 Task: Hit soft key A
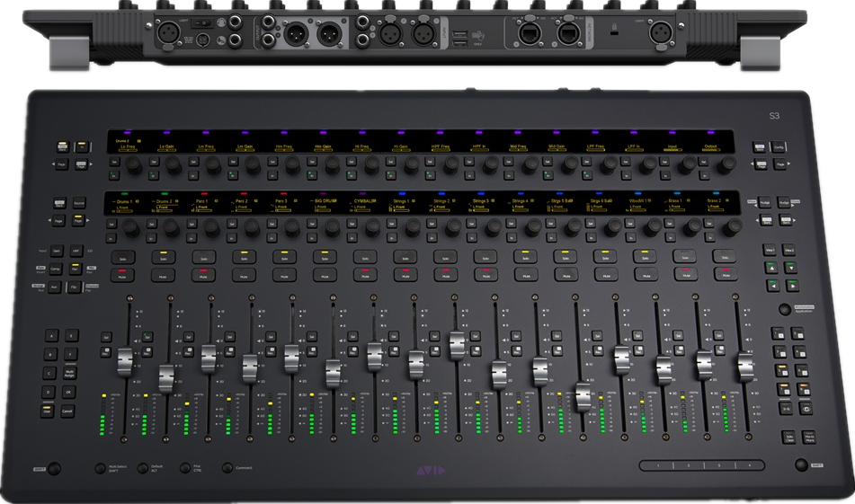coord(52,336)
